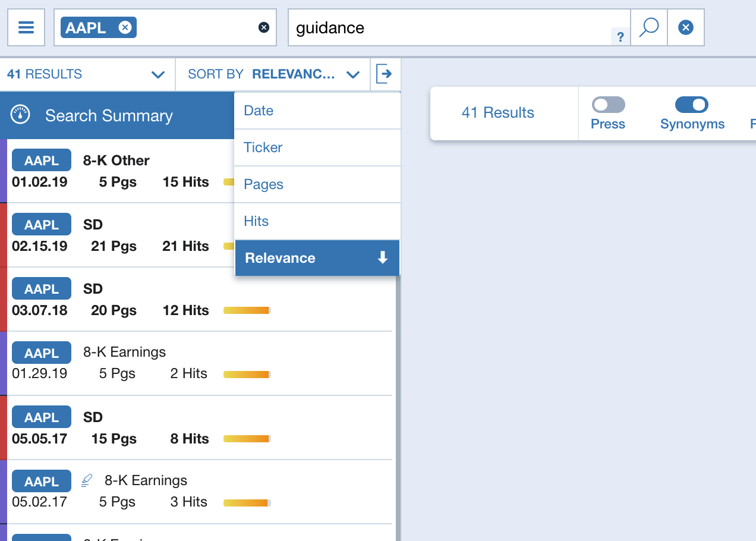Click the AAPL badge on the 01.02.19 result
This screenshot has height=541, width=756.
point(42,161)
